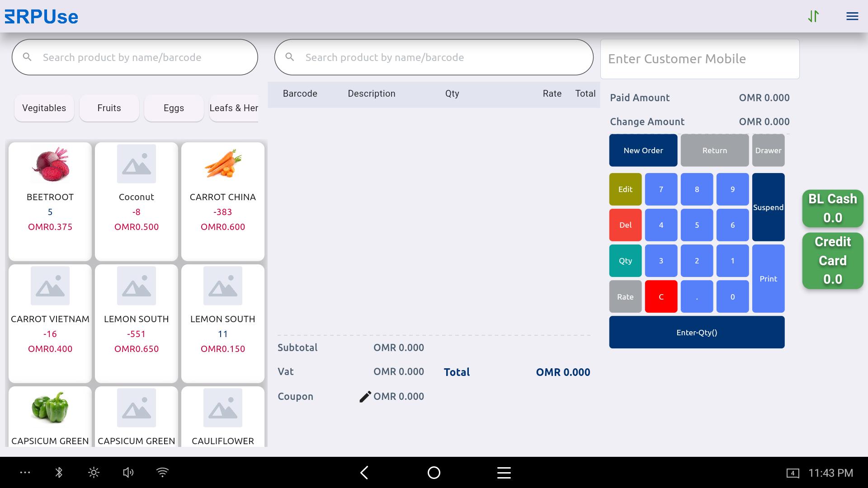Click the clock showing 11:43 PM
The height and width of the screenshot is (488, 868).
(830, 473)
